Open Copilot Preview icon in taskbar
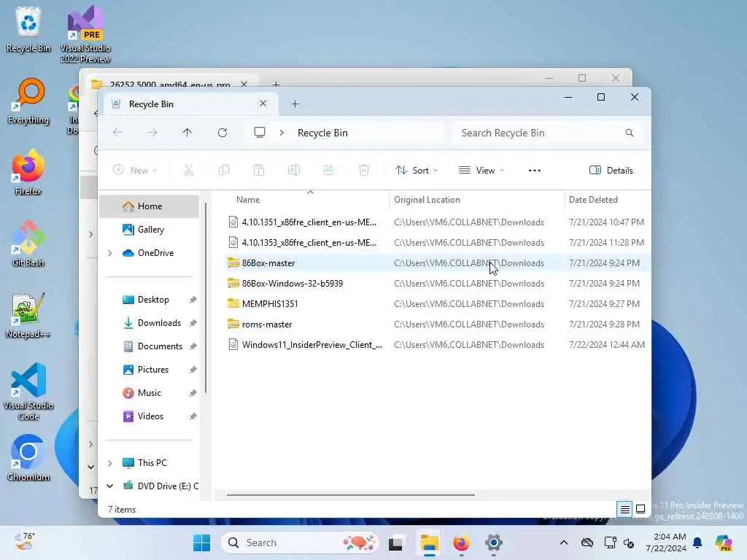747x560 pixels. 724,542
